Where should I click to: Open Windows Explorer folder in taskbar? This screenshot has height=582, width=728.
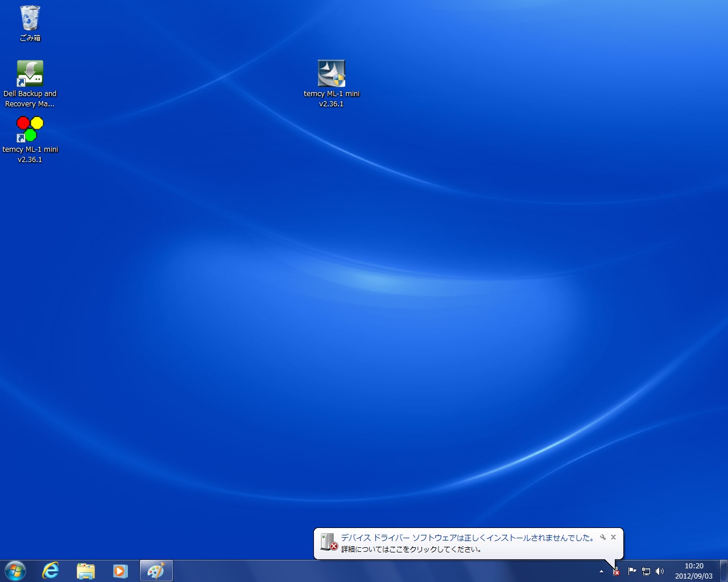[86, 571]
